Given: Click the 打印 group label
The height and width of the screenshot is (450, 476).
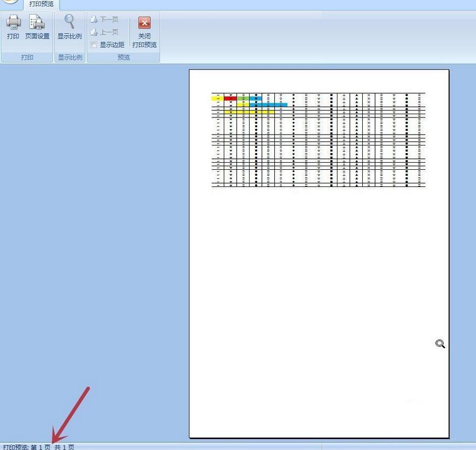Looking at the screenshot, I should click(27, 57).
